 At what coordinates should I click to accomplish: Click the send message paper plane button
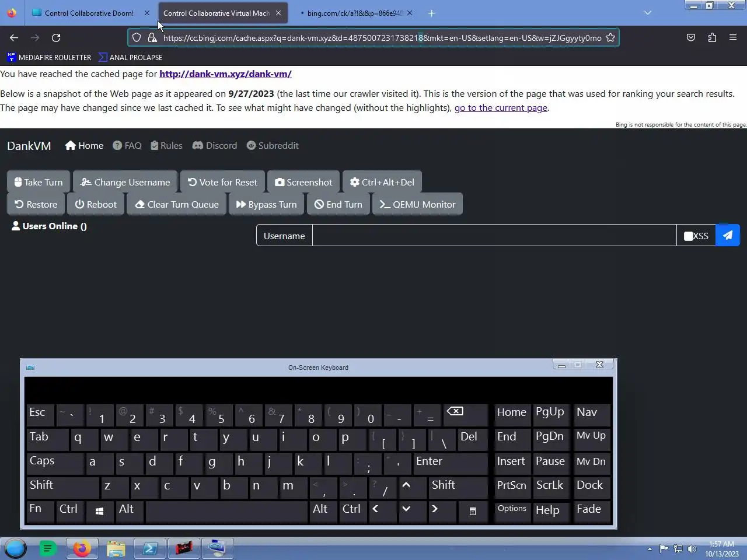(x=728, y=235)
